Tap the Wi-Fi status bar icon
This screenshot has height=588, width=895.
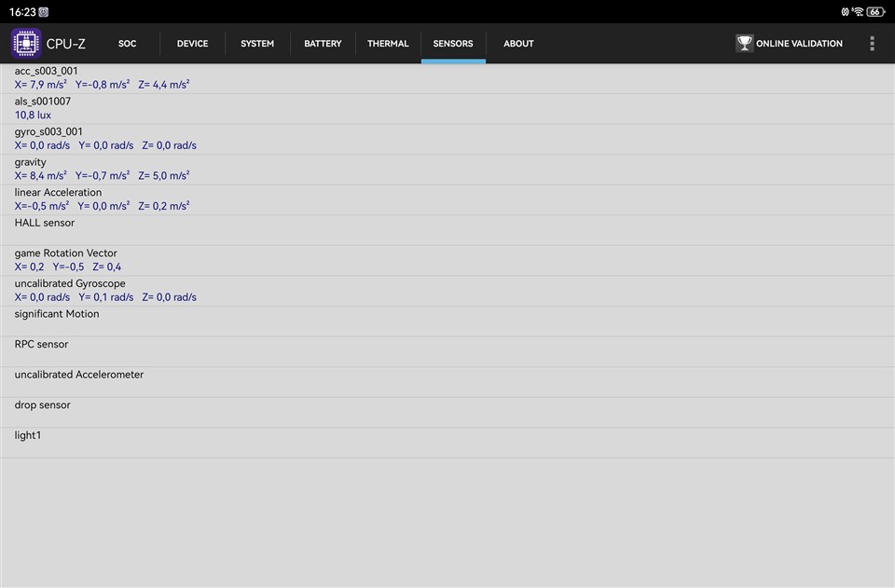pos(858,12)
